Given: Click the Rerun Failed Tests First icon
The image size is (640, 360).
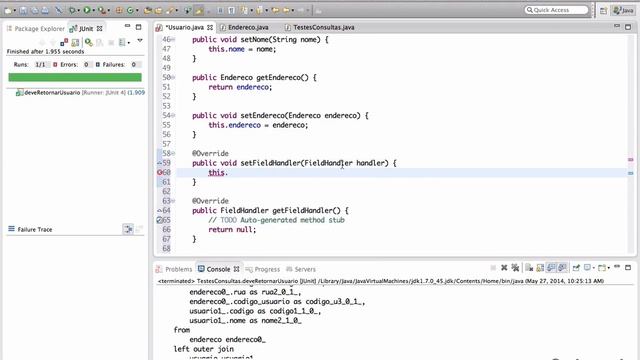Looking at the screenshot, I should tap(99, 42).
